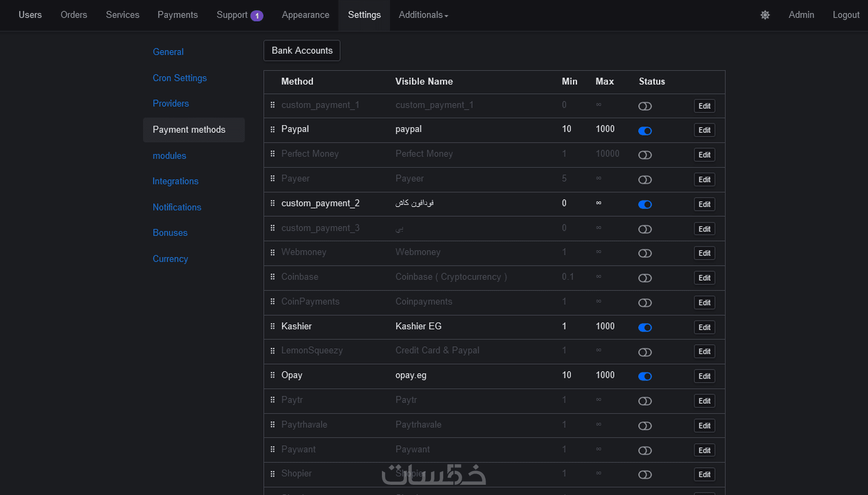Edit the Opay payment method
Image resolution: width=868 pixels, height=495 pixels.
coord(704,376)
